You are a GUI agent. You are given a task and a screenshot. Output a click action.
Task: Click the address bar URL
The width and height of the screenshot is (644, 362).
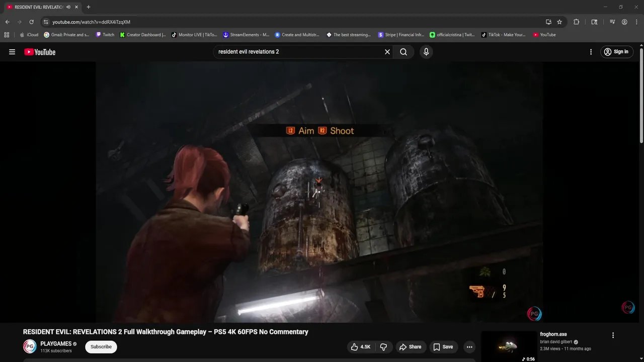click(92, 22)
